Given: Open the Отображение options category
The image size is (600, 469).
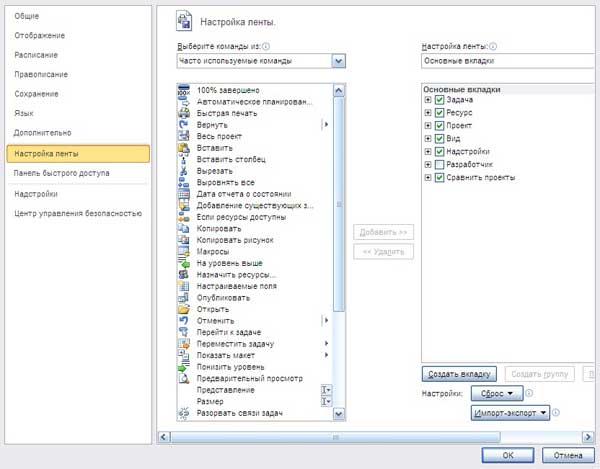Looking at the screenshot, I should 39,36.
